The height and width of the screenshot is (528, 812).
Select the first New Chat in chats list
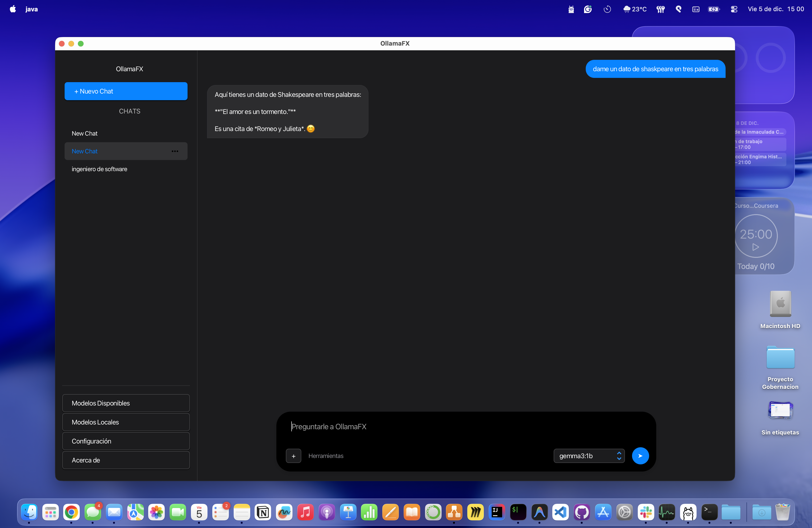[x=126, y=133]
